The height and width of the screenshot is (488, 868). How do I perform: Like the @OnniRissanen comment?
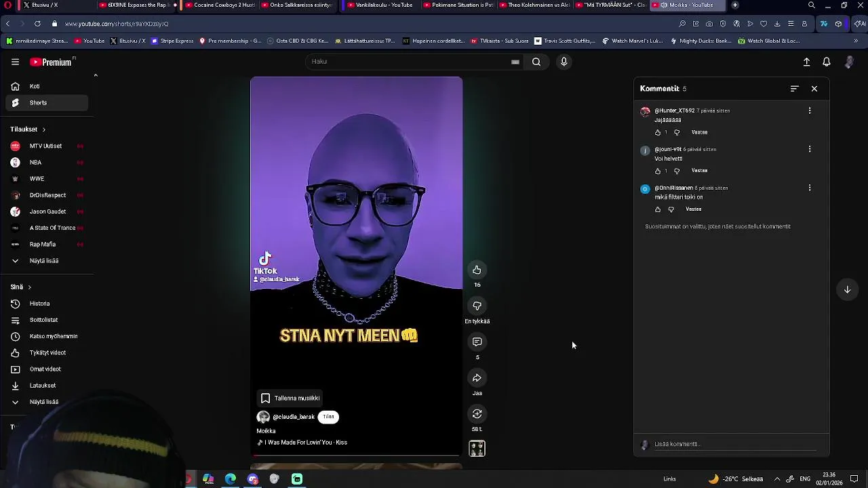tap(658, 209)
